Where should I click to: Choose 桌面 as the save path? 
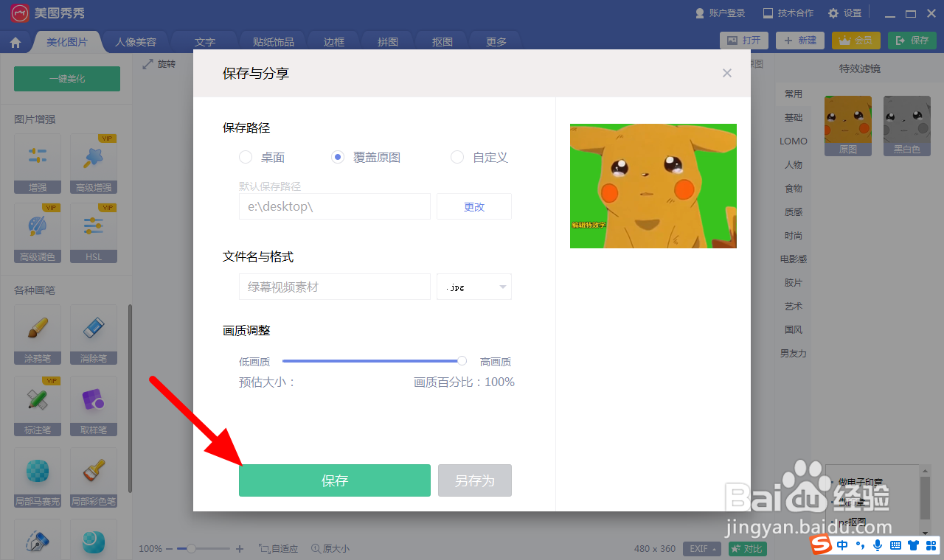244,157
